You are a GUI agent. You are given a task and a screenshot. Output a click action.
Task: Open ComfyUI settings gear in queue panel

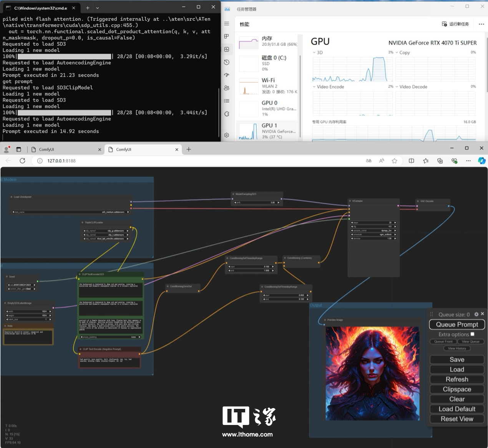[476, 314]
